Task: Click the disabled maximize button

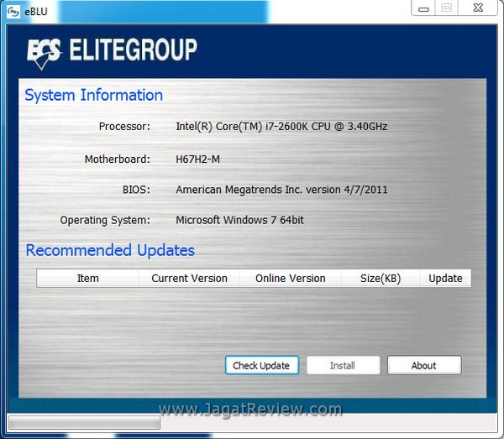Action: click(446, 8)
